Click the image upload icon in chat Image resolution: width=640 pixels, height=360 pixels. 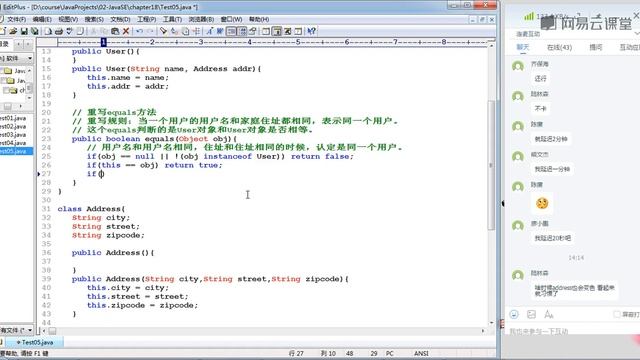tap(531, 314)
